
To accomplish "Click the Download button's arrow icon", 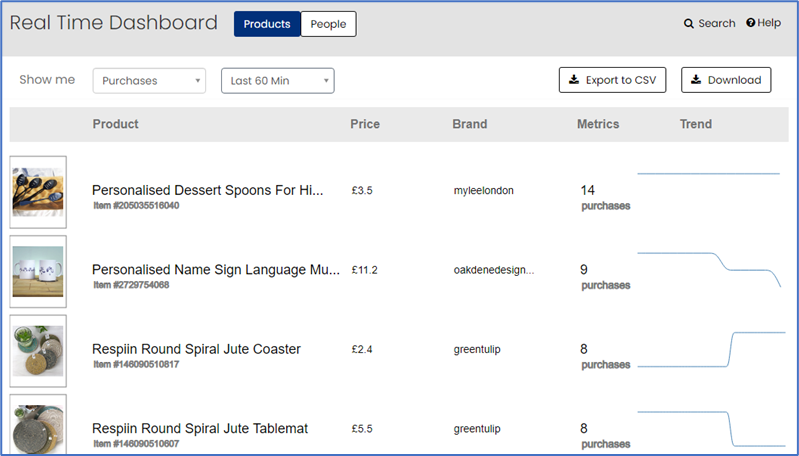I will 696,79.
